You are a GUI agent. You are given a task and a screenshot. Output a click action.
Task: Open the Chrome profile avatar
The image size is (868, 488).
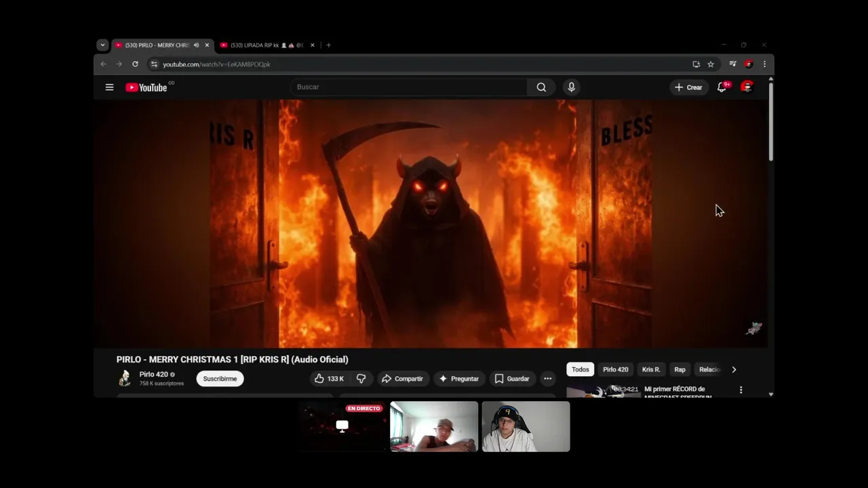point(749,64)
